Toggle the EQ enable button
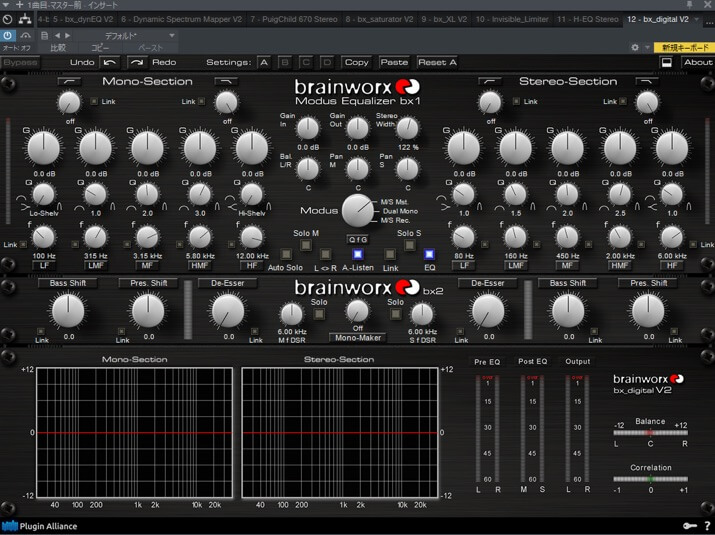The height and width of the screenshot is (535, 715). (430, 254)
